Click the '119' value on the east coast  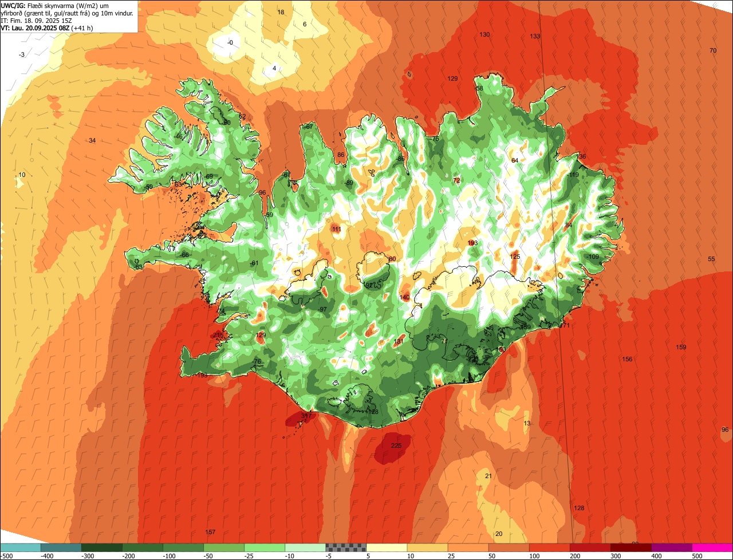(x=574, y=175)
